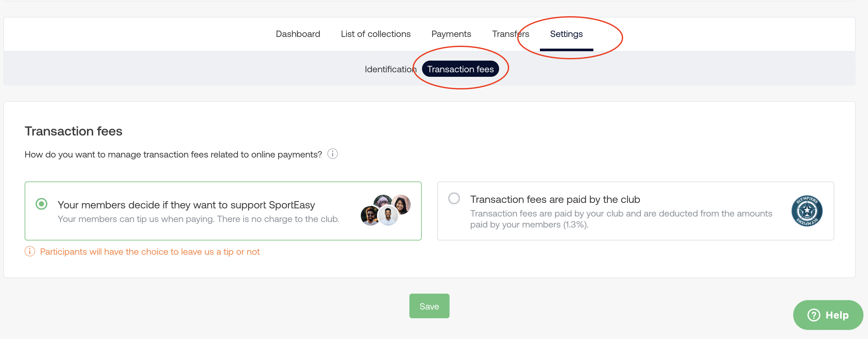Image resolution: width=868 pixels, height=339 pixels.
Task: Click 'Your members decide' option title text
Action: click(186, 205)
